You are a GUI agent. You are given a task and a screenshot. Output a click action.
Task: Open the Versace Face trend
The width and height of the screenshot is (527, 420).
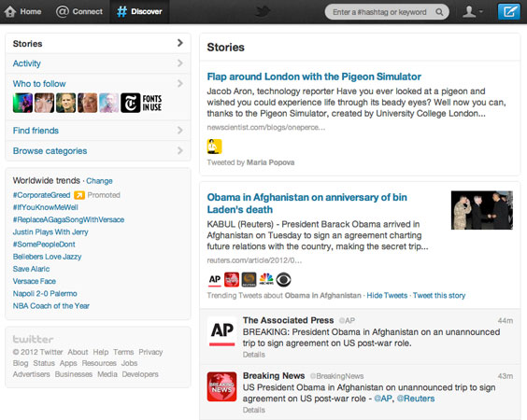(35, 281)
